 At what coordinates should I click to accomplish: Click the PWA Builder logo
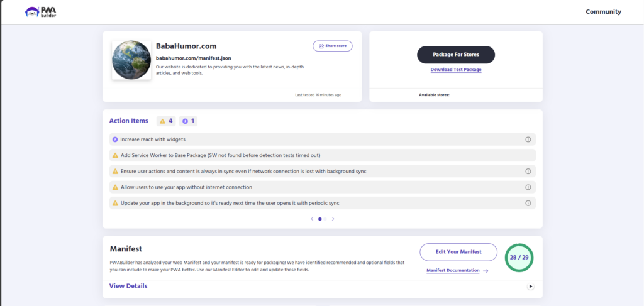pos(41,12)
